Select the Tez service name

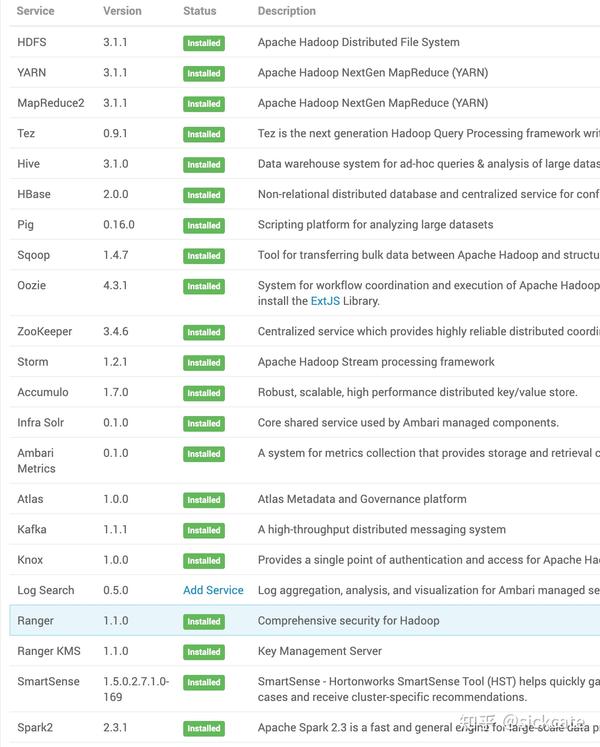26,133
